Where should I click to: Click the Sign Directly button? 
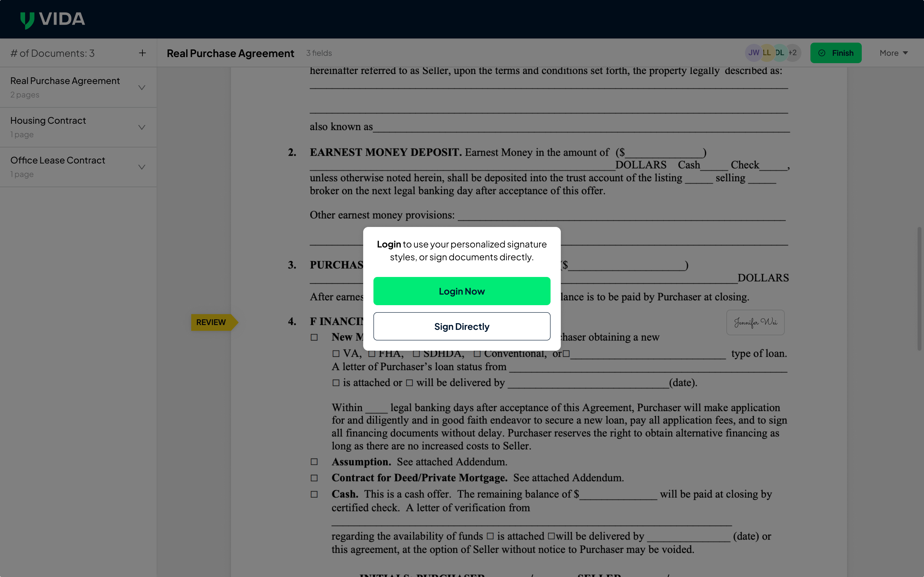coord(462,326)
